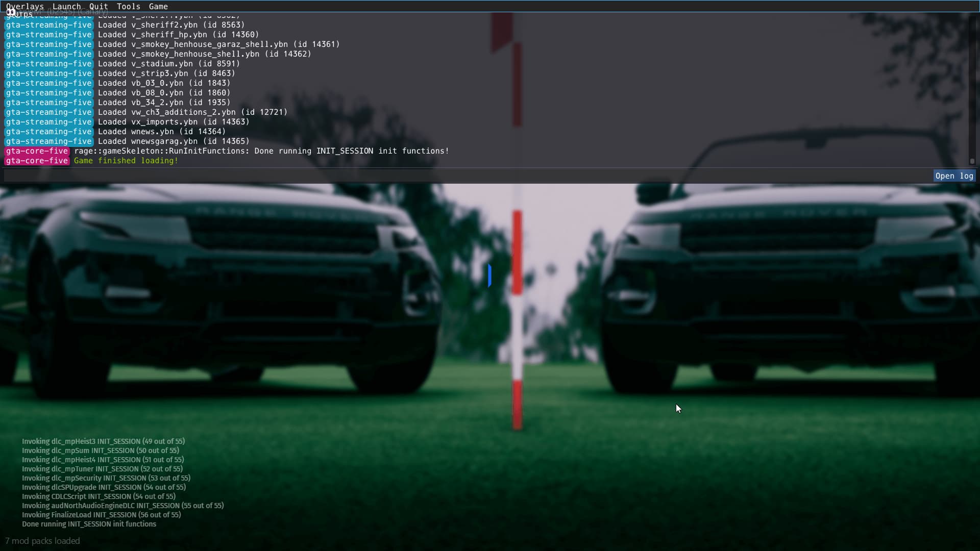Focus the console command input field

467,176
